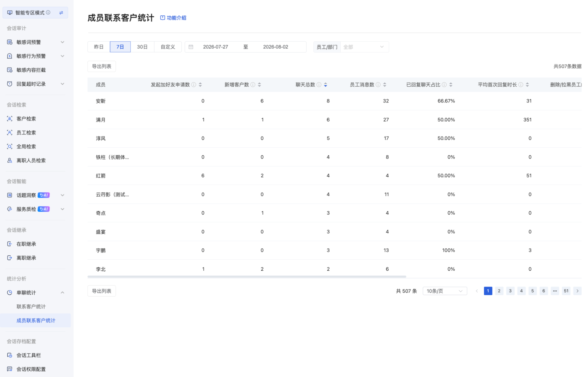This screenshot has height=377, width=588.
Task: Click the 在职继承 sidebar icon
Action: point(9,244)
